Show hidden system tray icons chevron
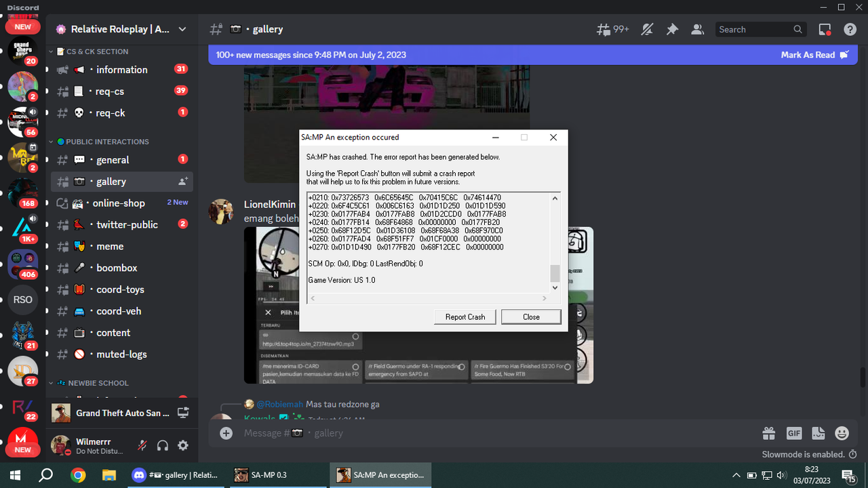The width and height of the screenshot is (868, 488). (x=736, y=475)
